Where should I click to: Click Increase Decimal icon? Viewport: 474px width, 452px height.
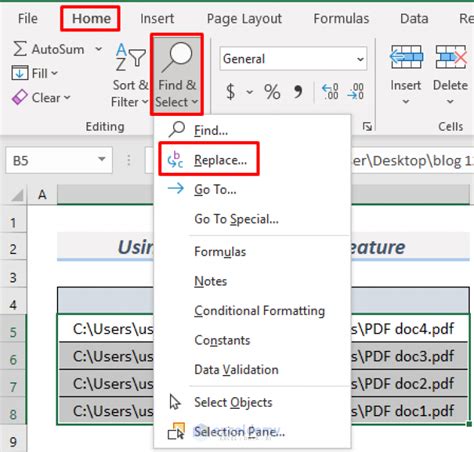pyautogui.click(x=330, y=92)
